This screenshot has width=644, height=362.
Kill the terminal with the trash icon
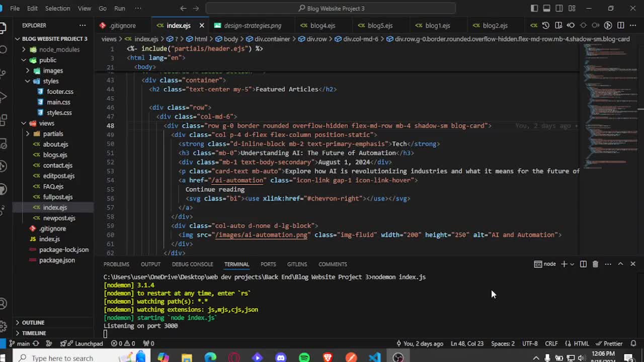595,264
